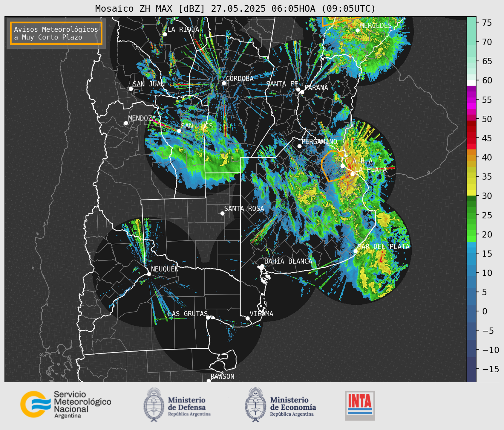Click the 30 tick label on colorbar
504x430 pixels.
[487, 196]
